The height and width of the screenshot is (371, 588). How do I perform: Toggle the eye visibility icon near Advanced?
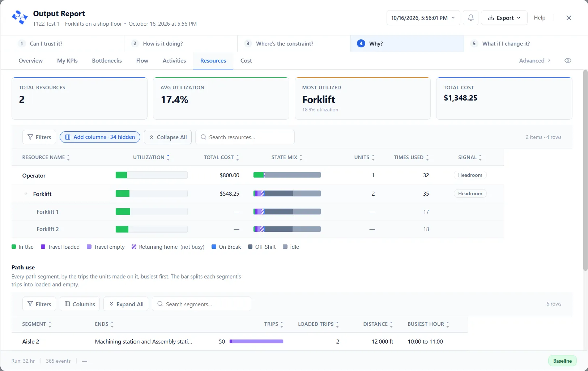[568, 61]
